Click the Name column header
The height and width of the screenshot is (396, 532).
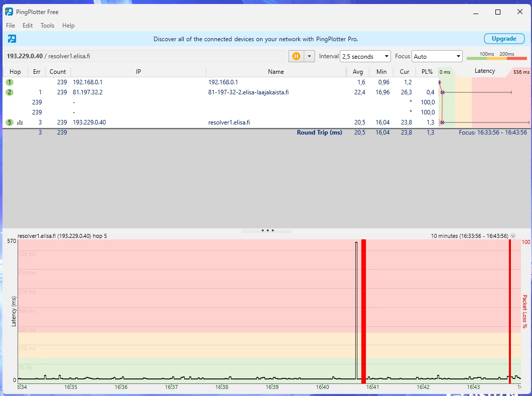276,72
